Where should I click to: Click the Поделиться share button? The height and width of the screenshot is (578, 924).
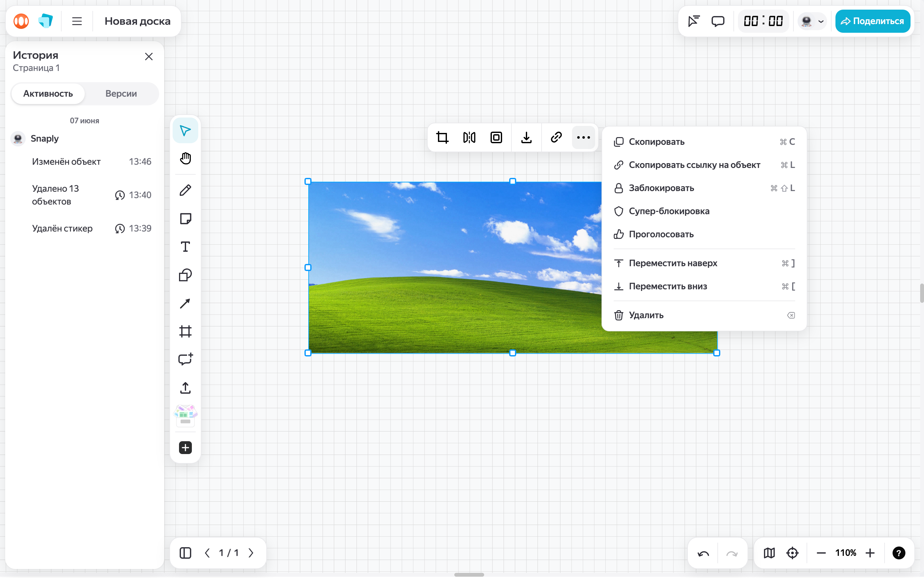click(872, 21)
